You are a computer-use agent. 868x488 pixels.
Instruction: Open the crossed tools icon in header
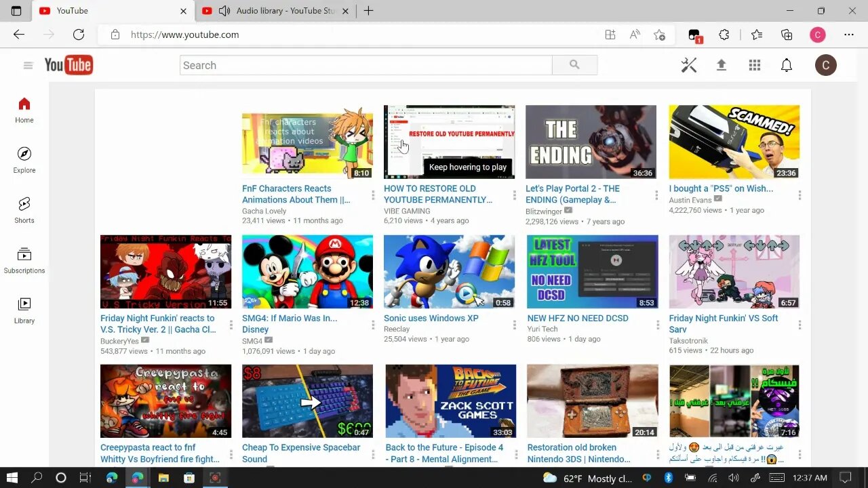(x=689, y=65)
